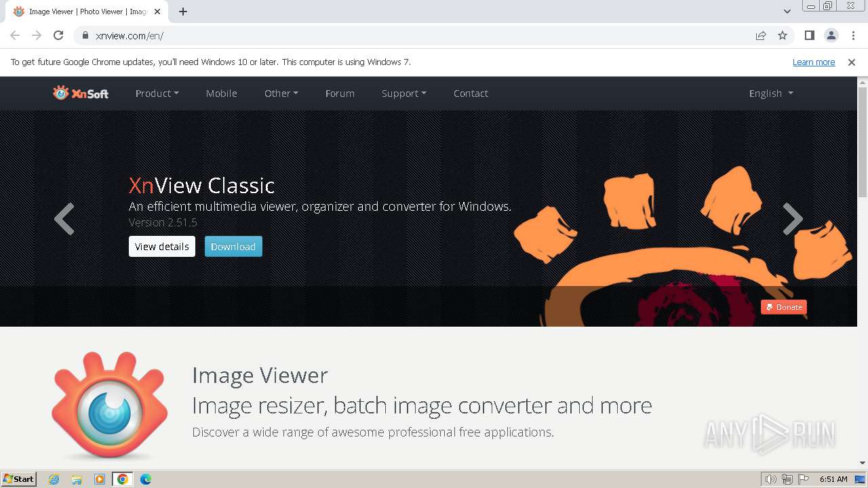
Task: Close the Image Viewer tab
Action: coord(157,12)
